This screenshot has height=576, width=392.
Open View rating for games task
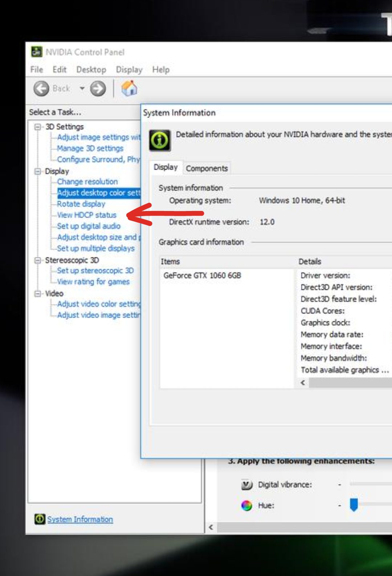[93, 282]
